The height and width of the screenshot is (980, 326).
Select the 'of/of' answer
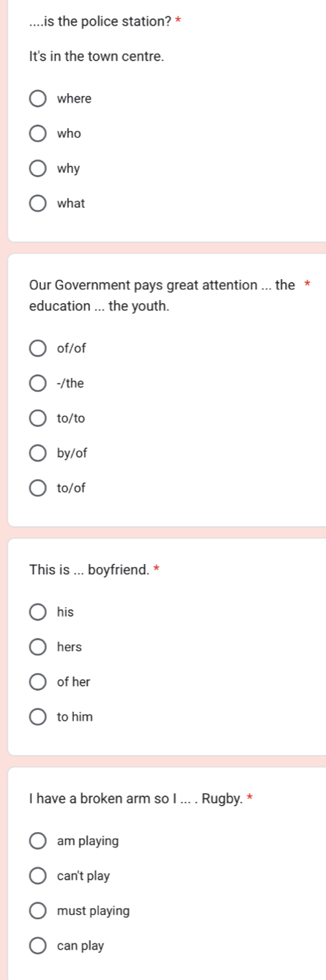tap(37, 349)
